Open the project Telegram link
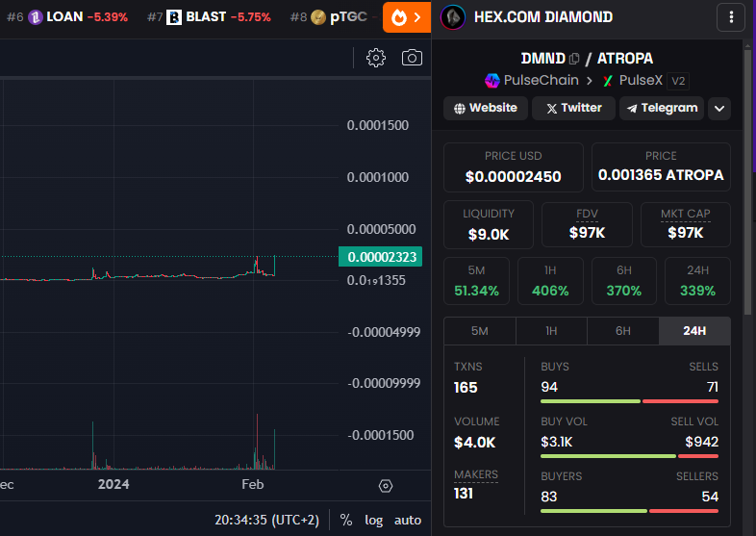The image size is (756, 536). [x=662, y=108]
